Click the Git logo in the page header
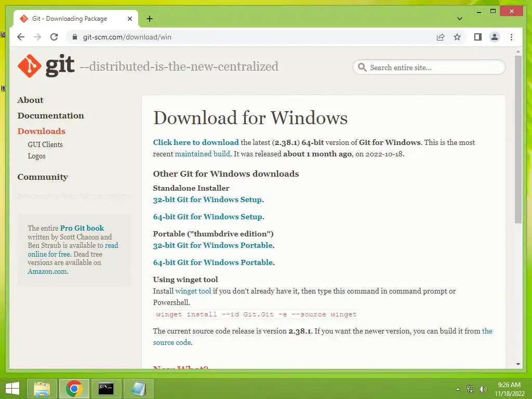Screen dimensions: 532x399 click(46, 66)
